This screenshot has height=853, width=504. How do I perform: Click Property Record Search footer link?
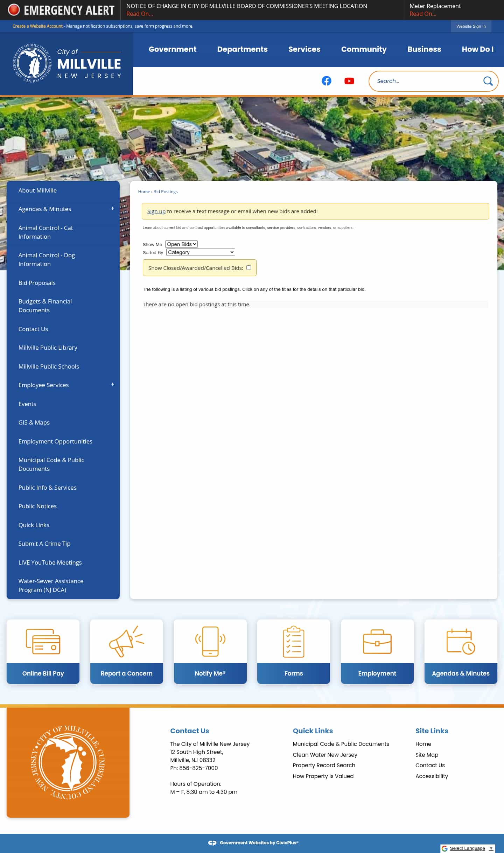coord(324,765)
